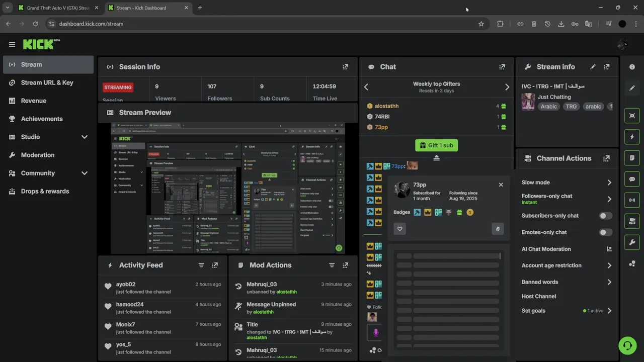
Task: Close the 73pp user card
Action: tap(501, 185)
